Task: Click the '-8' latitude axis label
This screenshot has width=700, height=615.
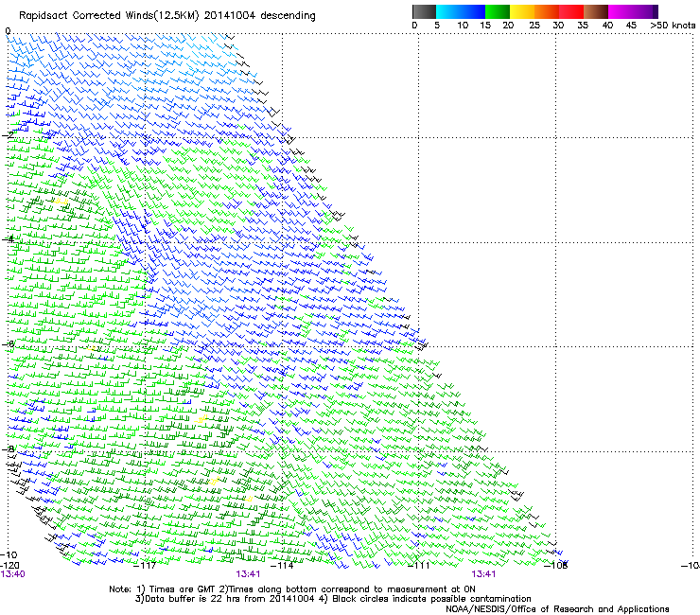Action: 8,448
